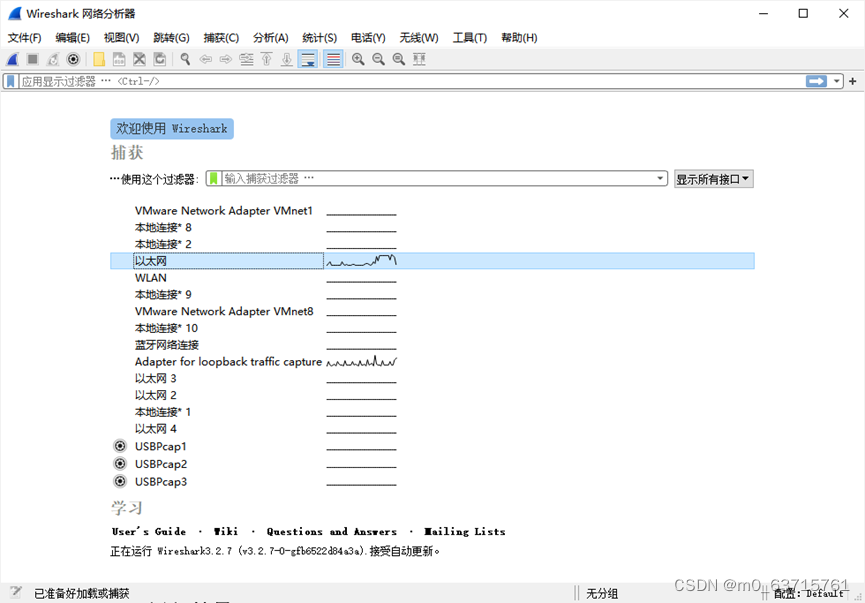
Task: Select WLAN interface
Action: [x=151, y=278]
